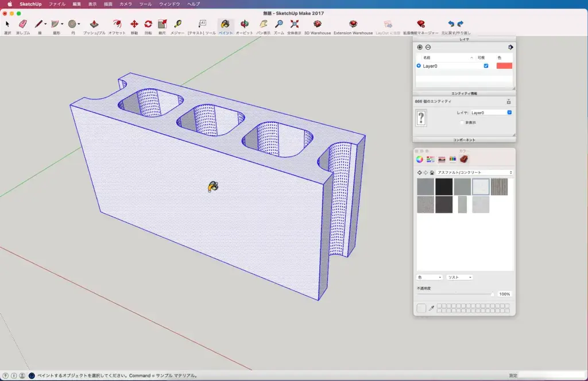Viewport: 588px width, 381px height.
Task: Click the current color preview box
Action: tap(421, 308)
